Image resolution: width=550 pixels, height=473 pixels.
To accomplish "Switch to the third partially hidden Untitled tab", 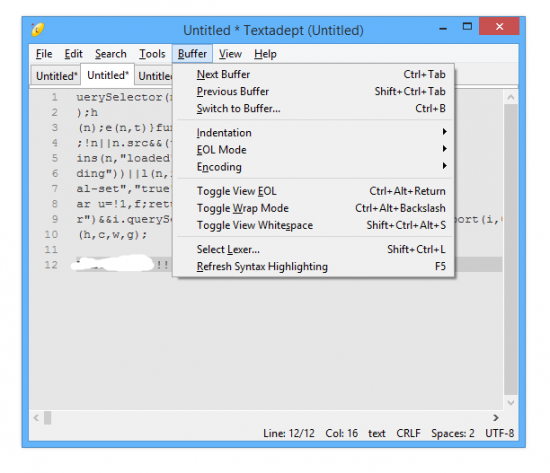I will coord(154,76).
